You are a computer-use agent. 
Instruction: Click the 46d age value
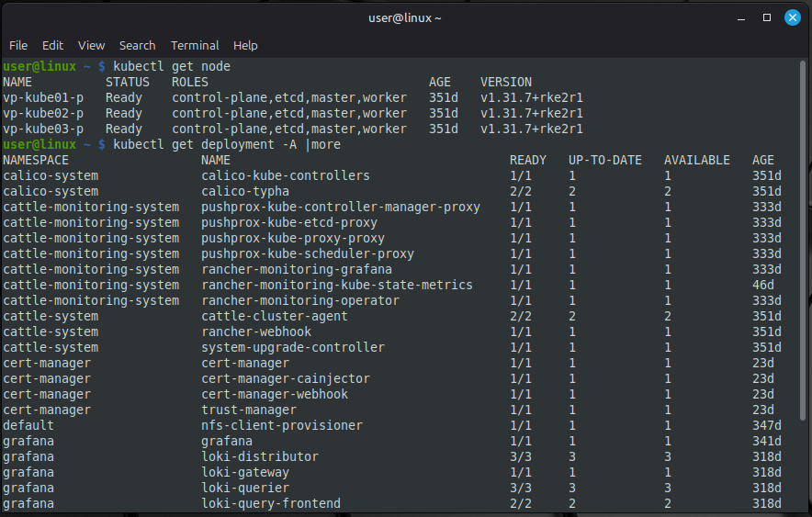pos(762,285)
